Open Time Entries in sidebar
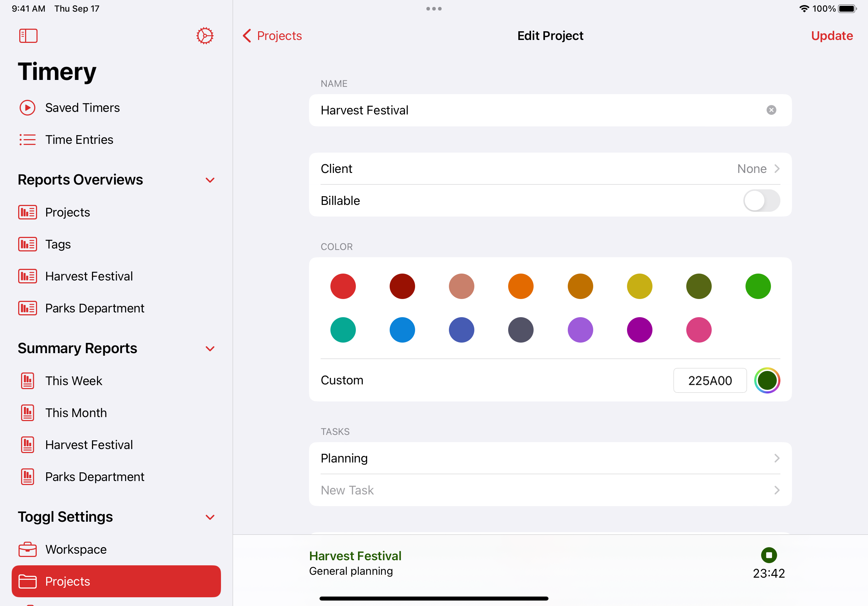The height and width of the screenshot is (606, 868). (116, 140)
